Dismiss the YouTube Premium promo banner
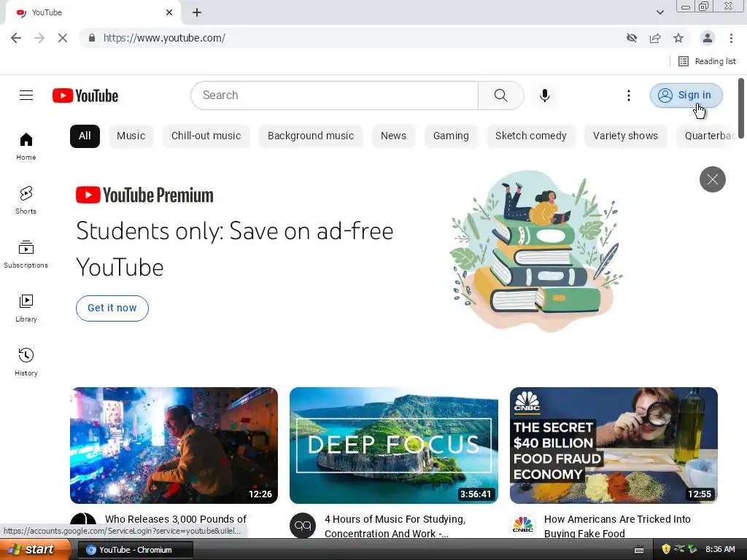 [x=712, y=179]
